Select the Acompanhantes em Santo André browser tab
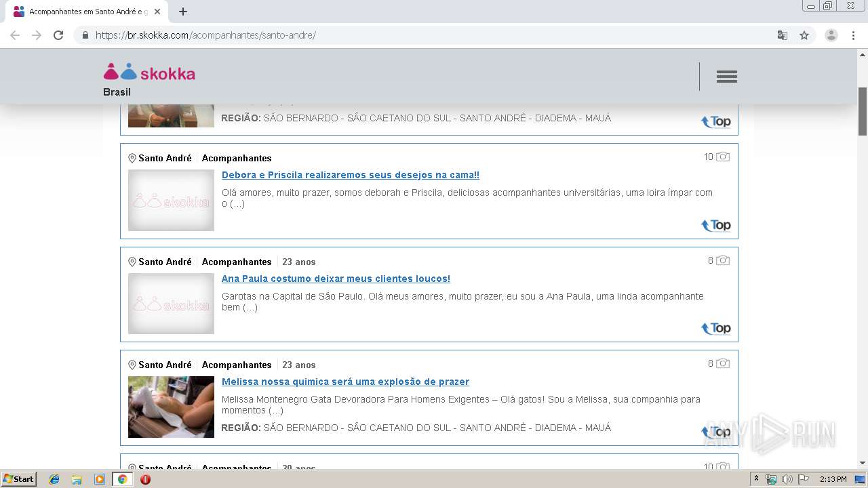This screenshot has height=488, width=868. click(x=87, y=12)
